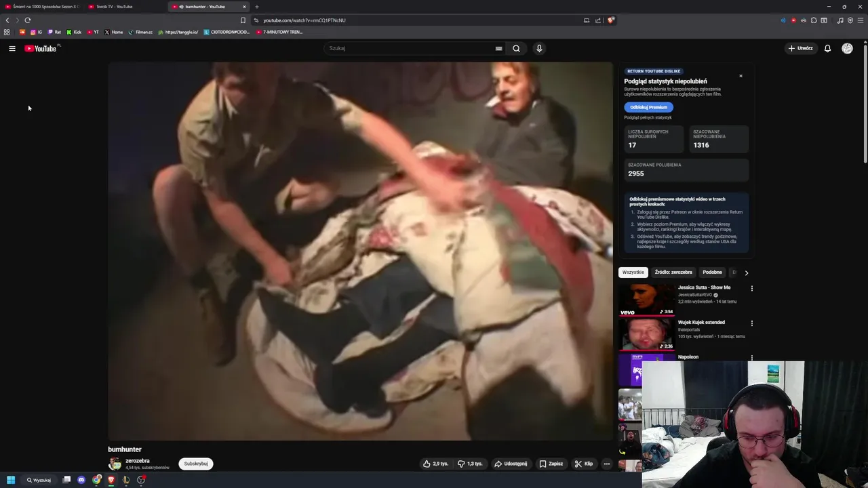The image size is (868, 488).
Task: Click the search magnifier button
Action: coord(516,48)
